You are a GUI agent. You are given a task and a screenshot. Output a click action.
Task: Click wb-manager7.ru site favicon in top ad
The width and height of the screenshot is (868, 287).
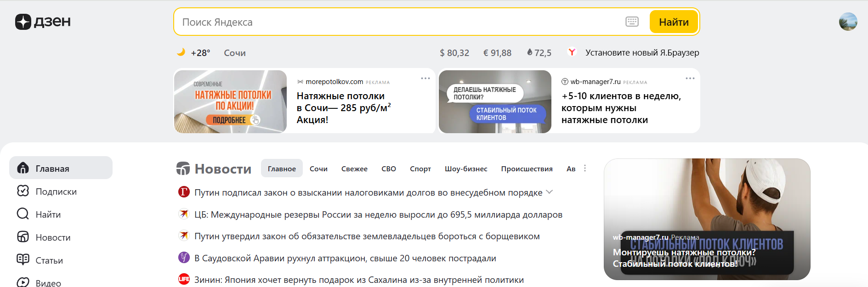[x=565, y=82]
